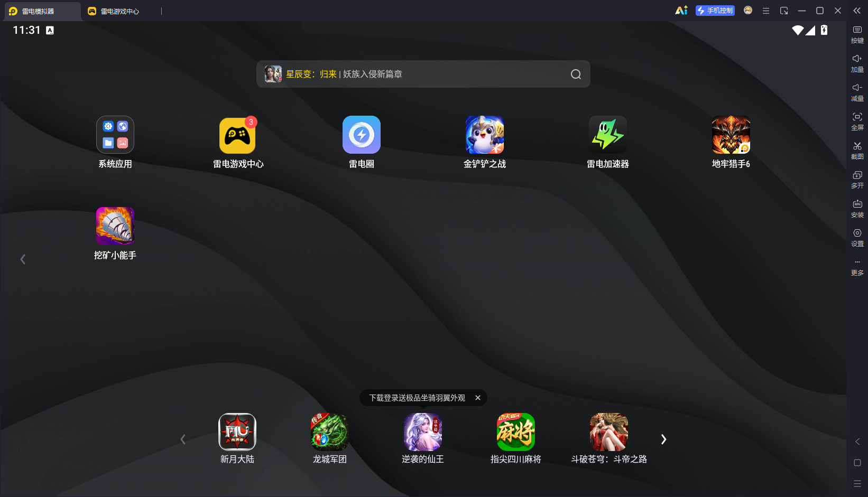Open the 下载登录送极品坐骑羽翼外观 promo text

point(417,398)
